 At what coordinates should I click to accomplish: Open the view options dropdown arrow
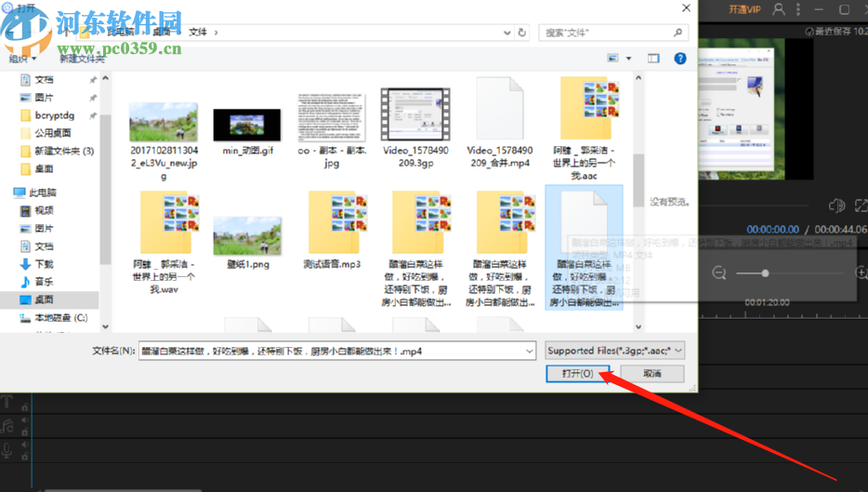(x=628, y=59)
